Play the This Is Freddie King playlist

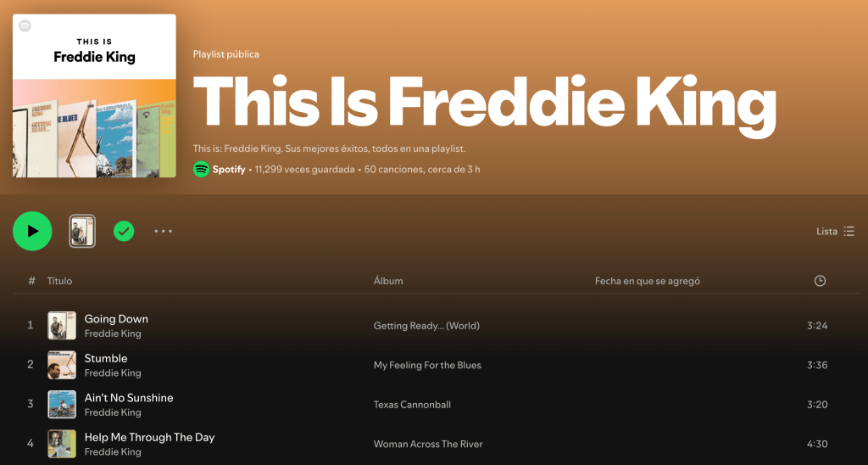click(x=32, y=231)
